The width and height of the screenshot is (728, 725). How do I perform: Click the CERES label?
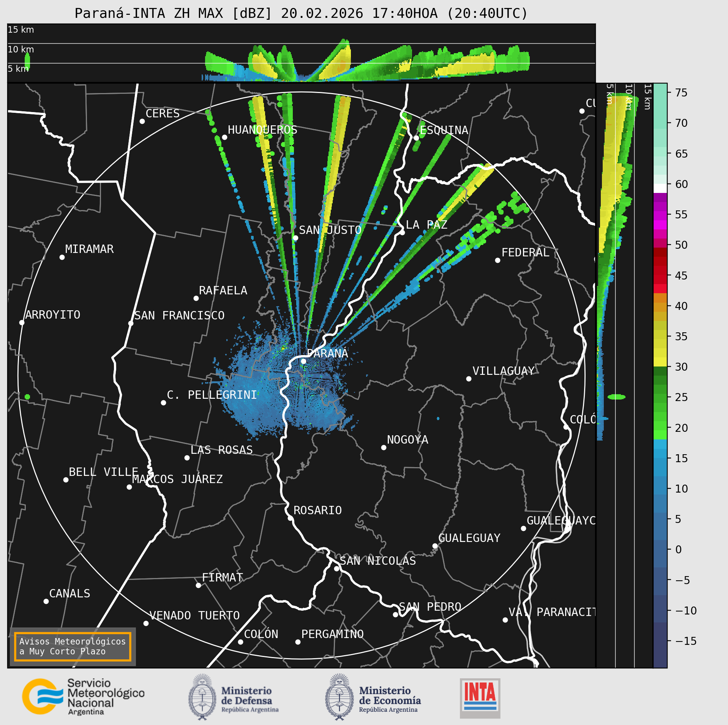coord(163,114)
